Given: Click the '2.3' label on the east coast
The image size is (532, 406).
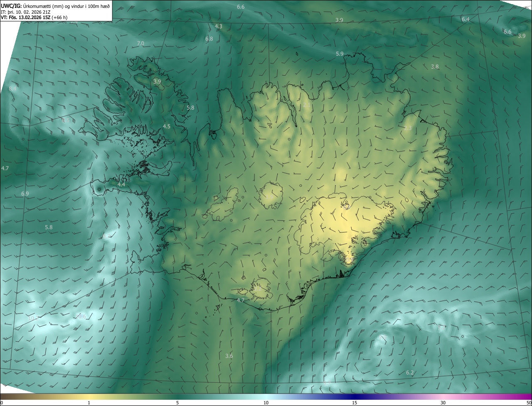Looking at the screenshot, I should [x=408, y=128].
